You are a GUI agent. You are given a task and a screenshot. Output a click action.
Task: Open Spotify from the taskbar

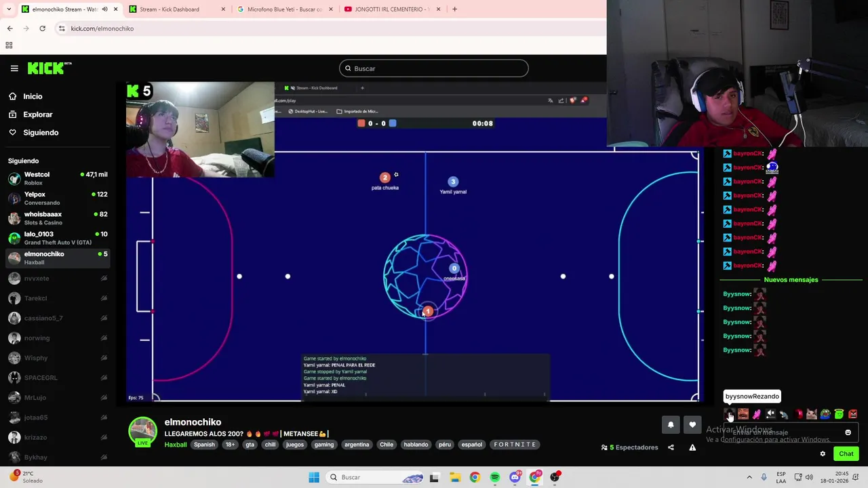(494, 477)
